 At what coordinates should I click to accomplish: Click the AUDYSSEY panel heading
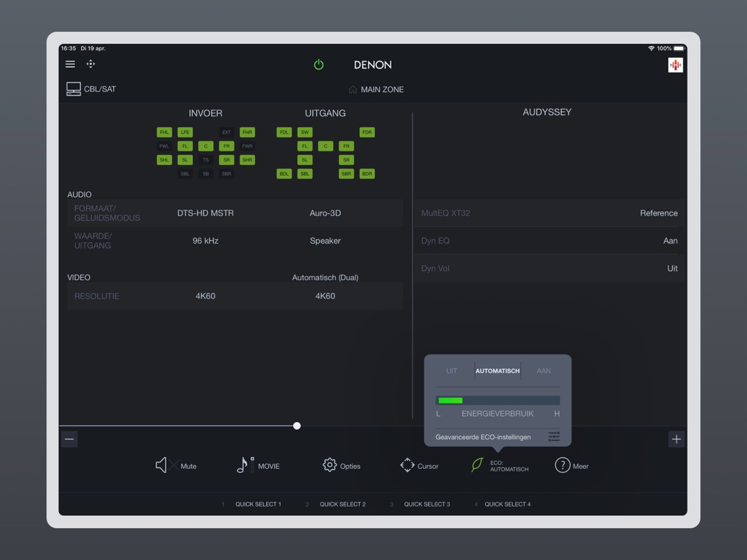[x=547, y=112]
